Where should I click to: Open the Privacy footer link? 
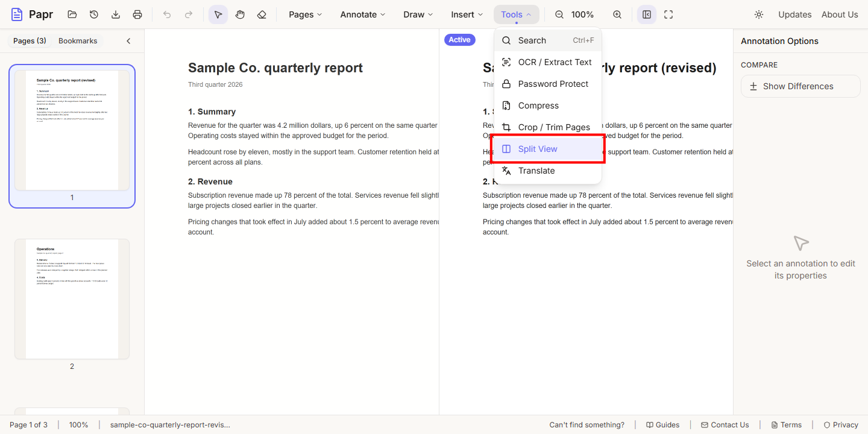(841, 425)
